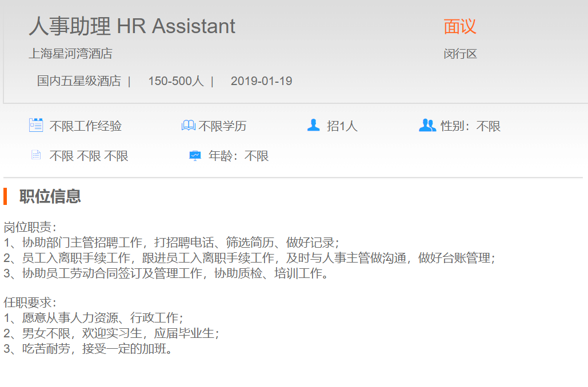Click the 闵行区 district label
Image resolution: width=588 pixels, height=387 pixels.
coord(460,54)
